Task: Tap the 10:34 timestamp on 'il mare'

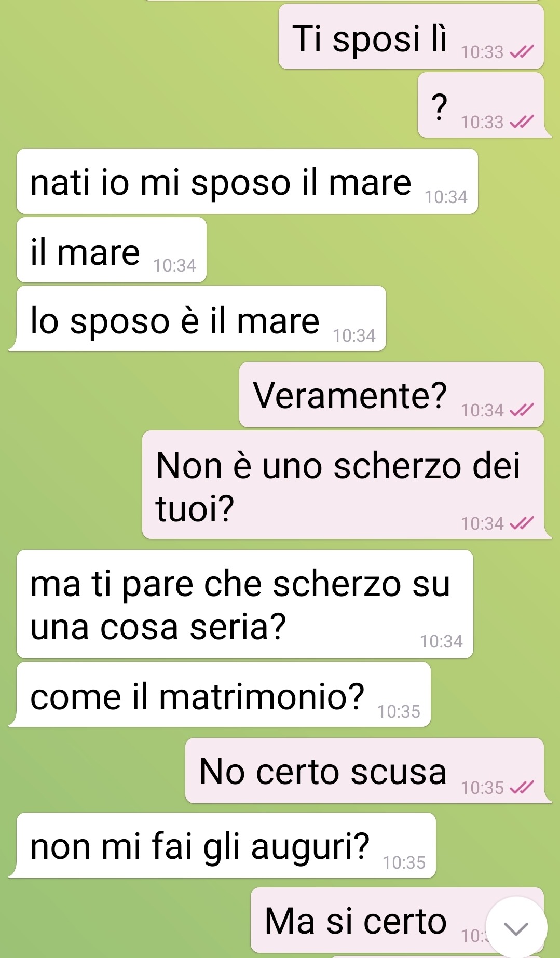Action: point(174,265)
